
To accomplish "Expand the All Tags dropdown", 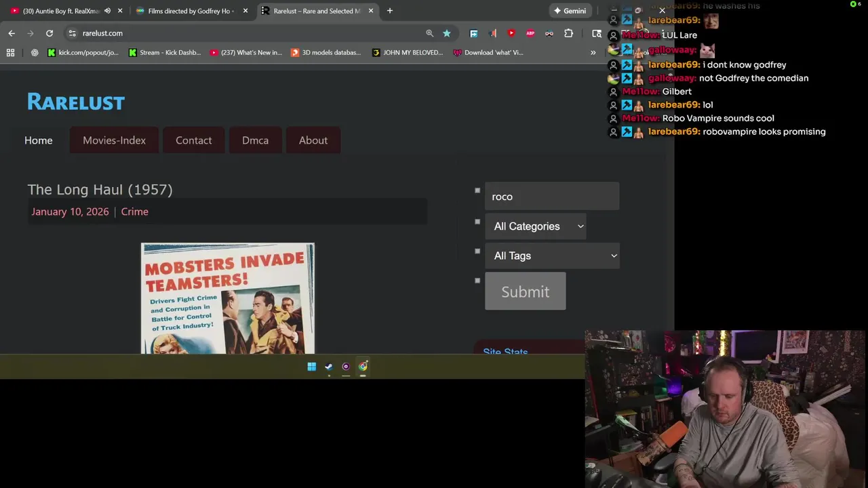I will tap(552, 256).
